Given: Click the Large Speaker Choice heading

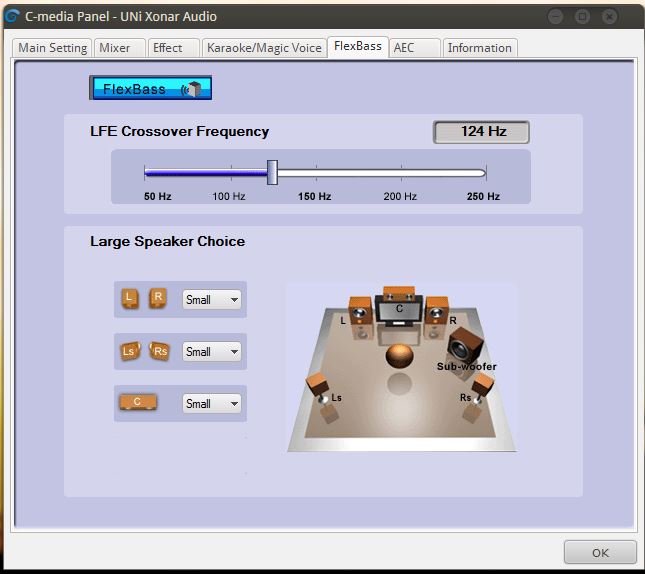Looking at the screenshot, I should pyautogui.click(x=167, y=241).
